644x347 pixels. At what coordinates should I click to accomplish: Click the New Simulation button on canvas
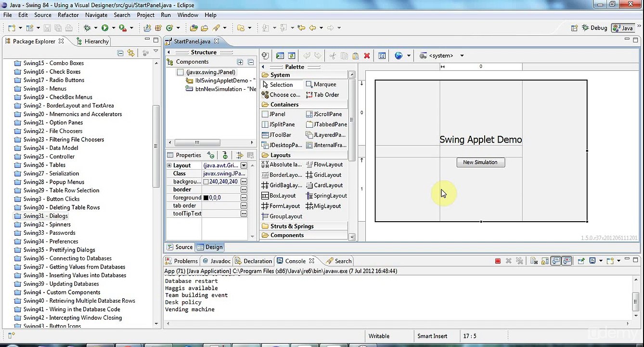[480, 162]
